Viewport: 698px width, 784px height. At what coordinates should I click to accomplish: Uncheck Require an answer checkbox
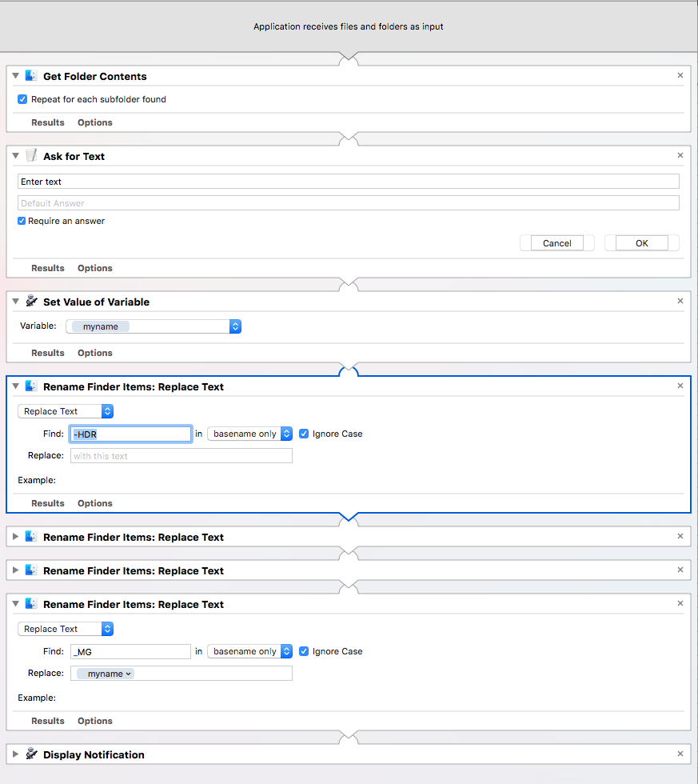click(22, 221)
